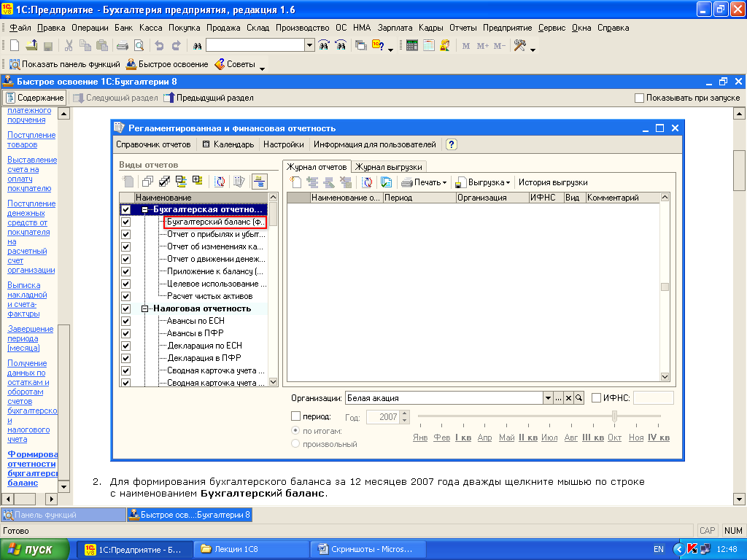Click the Find binoculars icon

[197, 46]
